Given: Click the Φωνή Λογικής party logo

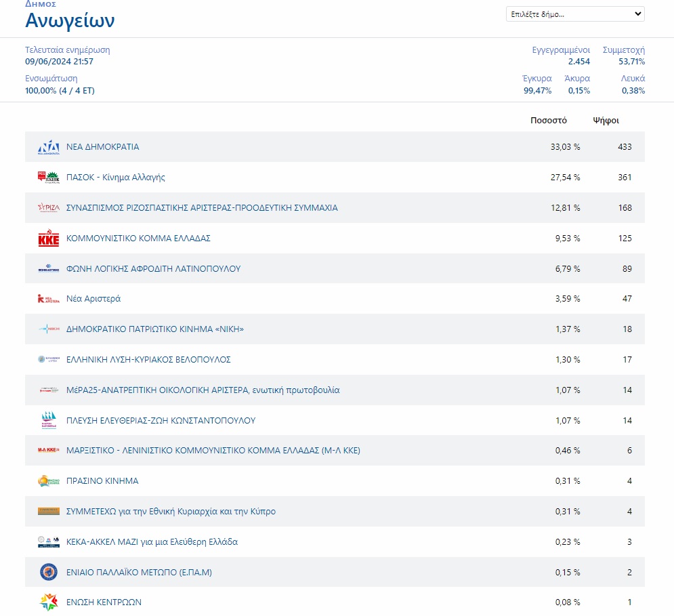Looking at the screenshot, I should tap(49, 268).
